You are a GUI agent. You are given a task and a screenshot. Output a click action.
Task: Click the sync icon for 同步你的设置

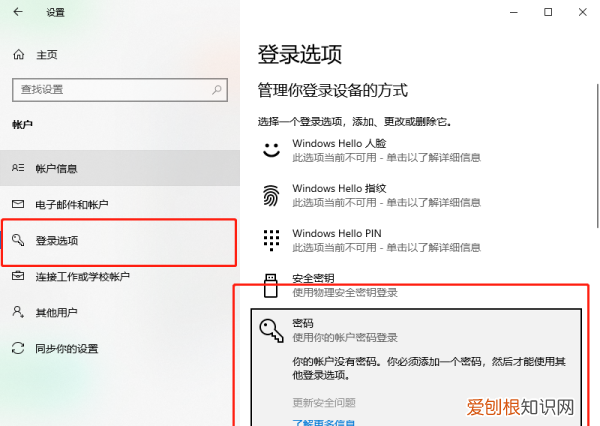(x=18, y=348)
